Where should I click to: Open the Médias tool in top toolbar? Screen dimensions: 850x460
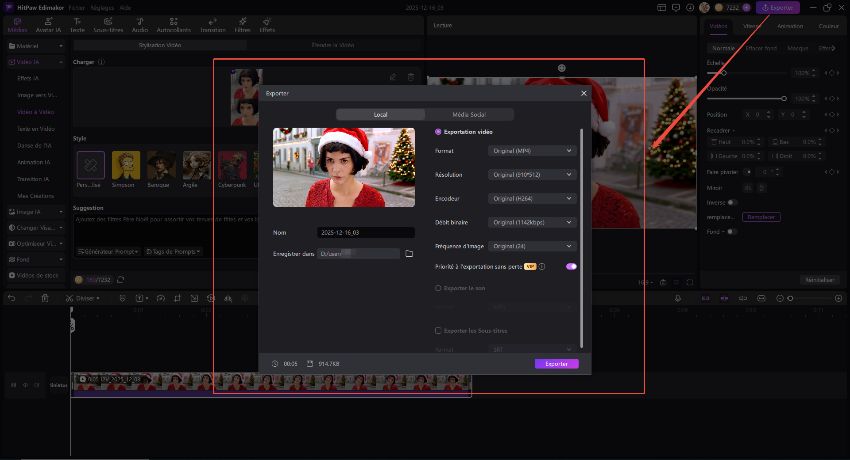(17, 25)
